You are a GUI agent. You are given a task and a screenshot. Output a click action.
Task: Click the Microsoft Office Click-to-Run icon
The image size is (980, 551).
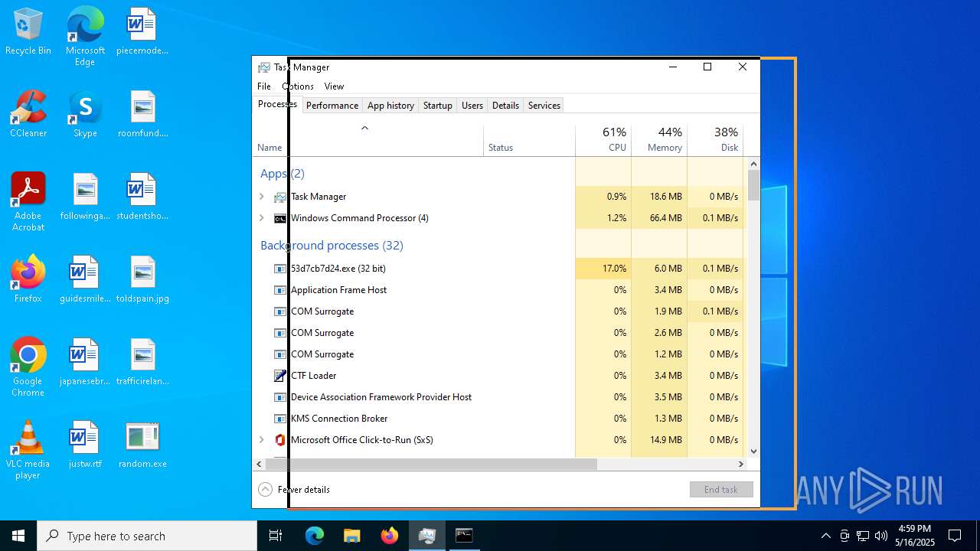280,440
